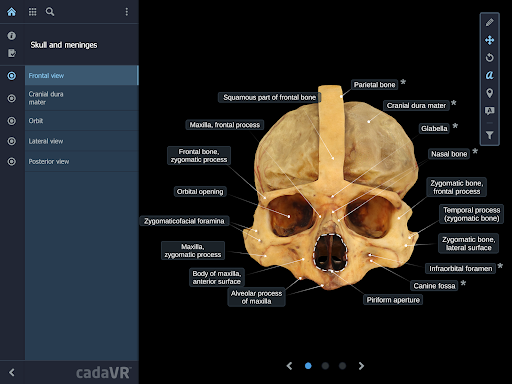Click Alveolar process of maxilla label
512x384 pixels.
pos(256,297)
